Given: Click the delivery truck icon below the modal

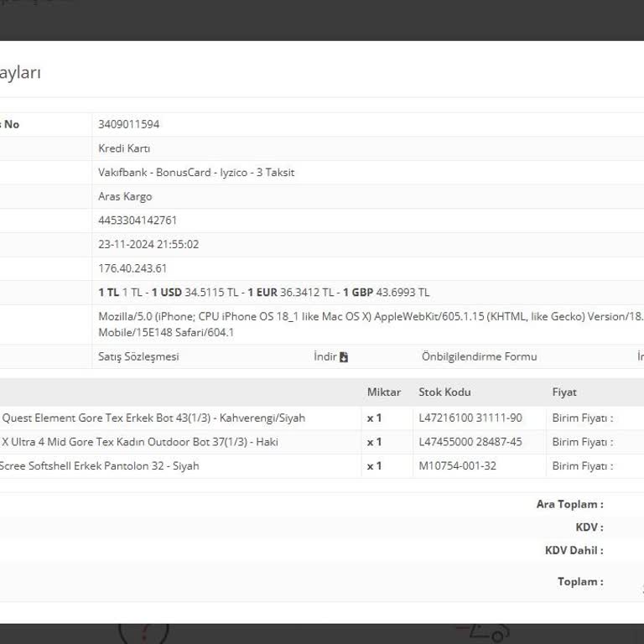Looking at the screenshot, I should pyautogui.click(x=483, y=631).
